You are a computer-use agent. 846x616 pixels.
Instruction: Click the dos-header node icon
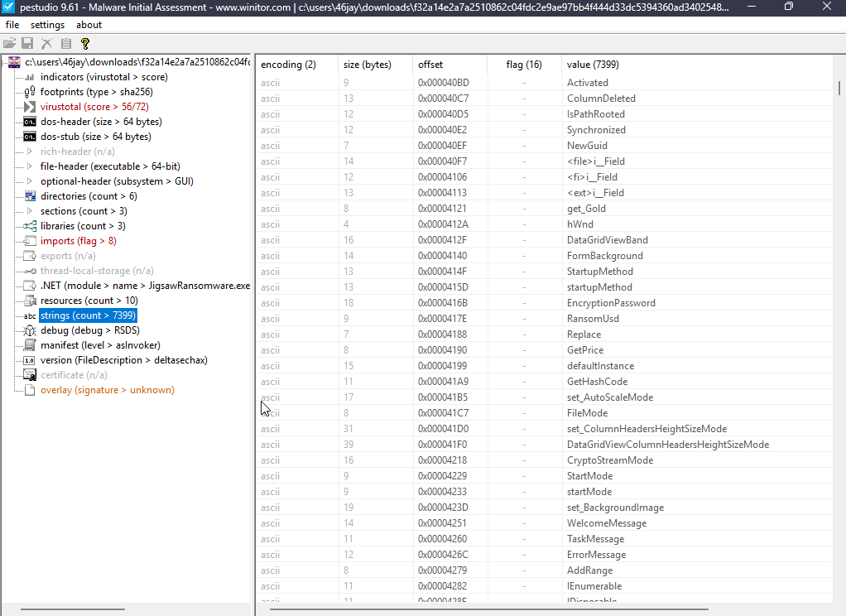point(30,122)
